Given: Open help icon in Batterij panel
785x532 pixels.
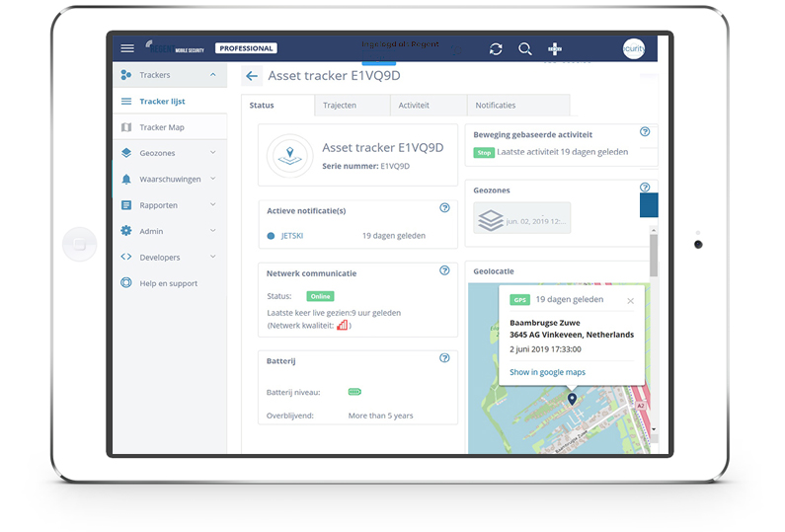Looking at the screenshot, I should (x=444, y=358).
